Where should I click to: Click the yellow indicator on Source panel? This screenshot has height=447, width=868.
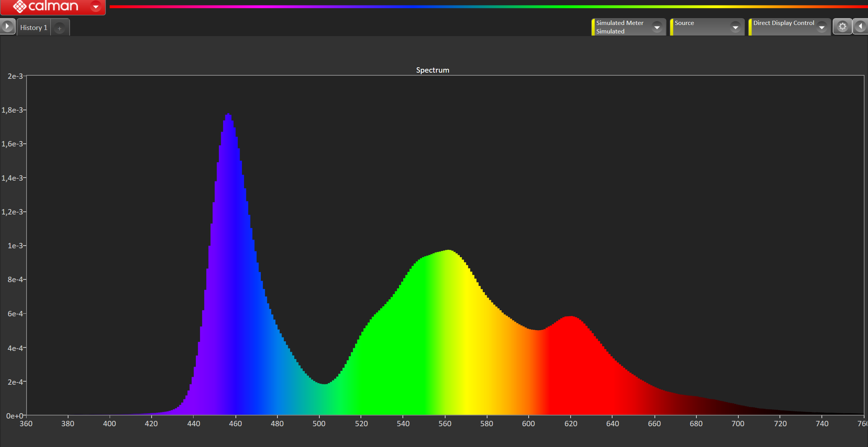[672, 27]
